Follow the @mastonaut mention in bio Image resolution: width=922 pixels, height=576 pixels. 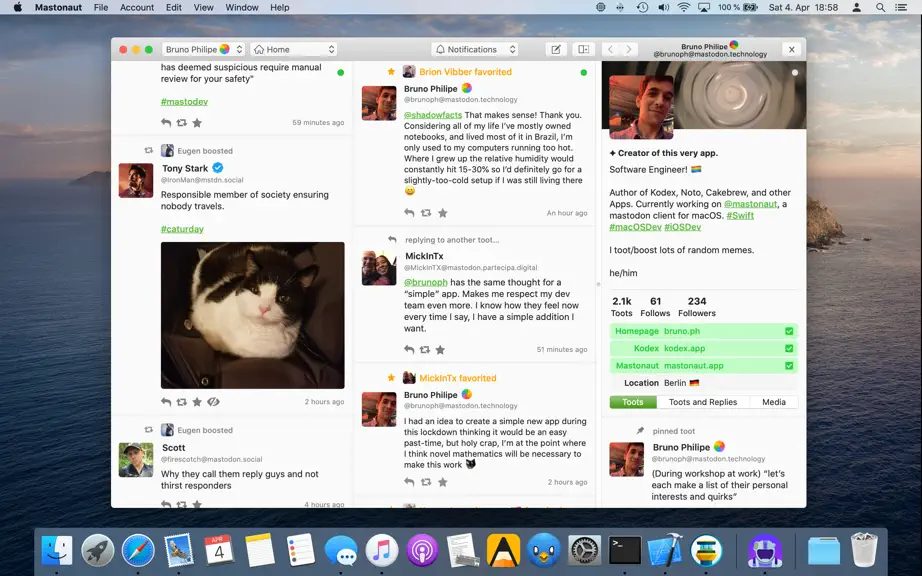pos(750,204)
